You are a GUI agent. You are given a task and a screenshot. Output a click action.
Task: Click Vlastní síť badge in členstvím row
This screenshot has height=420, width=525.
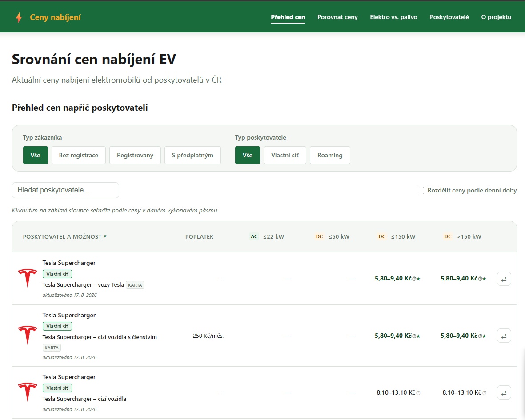click(57, 326)
